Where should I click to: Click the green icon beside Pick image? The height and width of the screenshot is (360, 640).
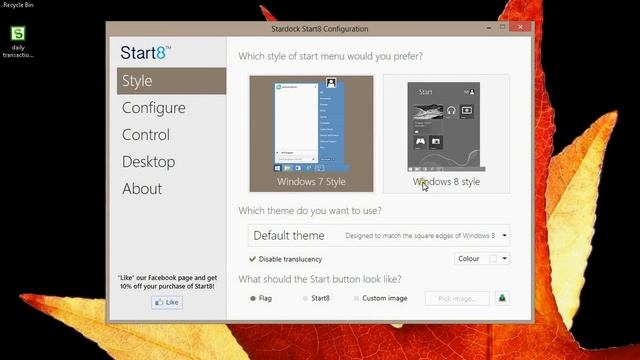pos(502,298)
